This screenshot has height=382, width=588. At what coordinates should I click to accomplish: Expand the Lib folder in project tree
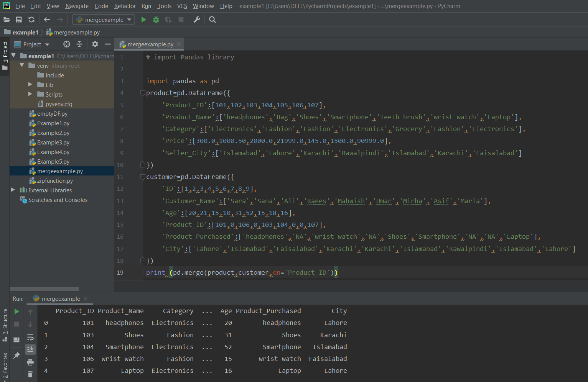click(30, 85)
